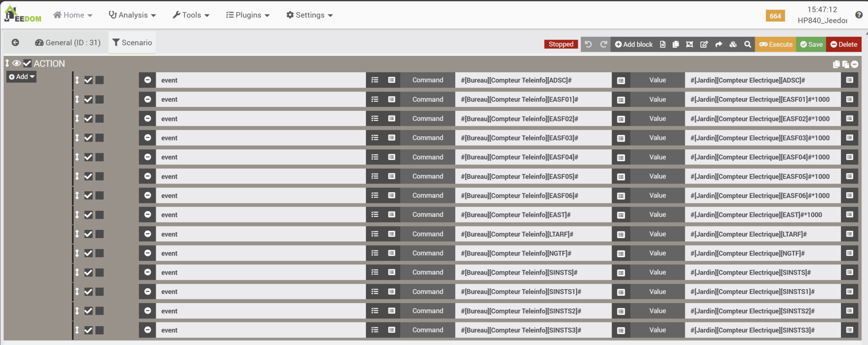Click the EAST command input field
Image resolution: width=868 pixels, height=345 pixels.
532,215
